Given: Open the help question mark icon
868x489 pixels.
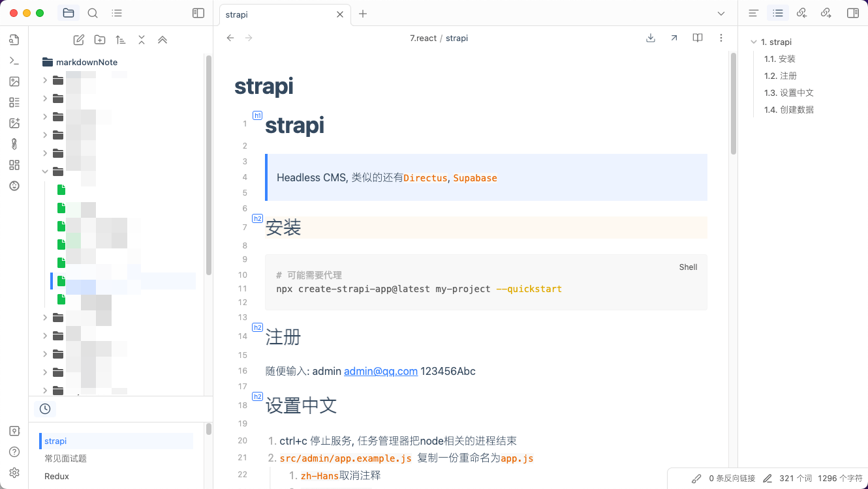Looking at the screenshot, I should click(x=14, y=452).
